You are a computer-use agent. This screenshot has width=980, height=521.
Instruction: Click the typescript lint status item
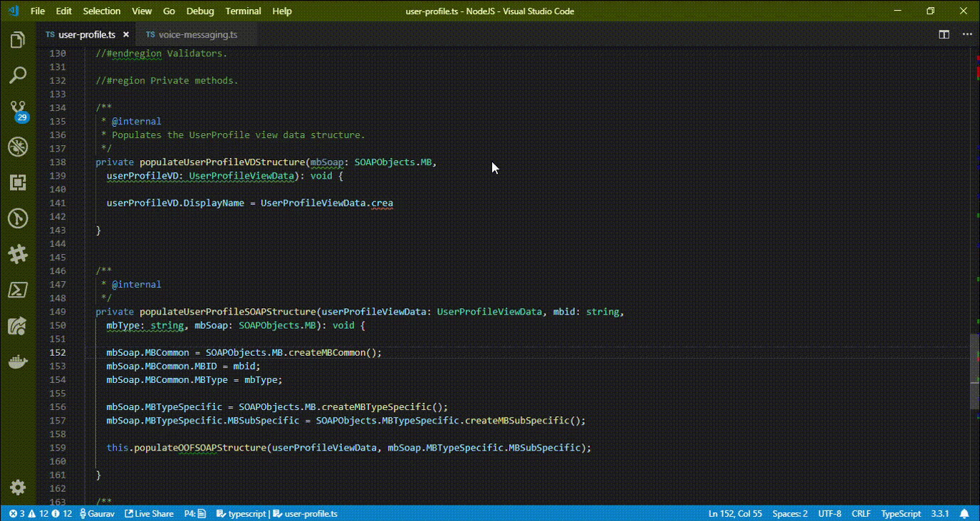(241, 513)
